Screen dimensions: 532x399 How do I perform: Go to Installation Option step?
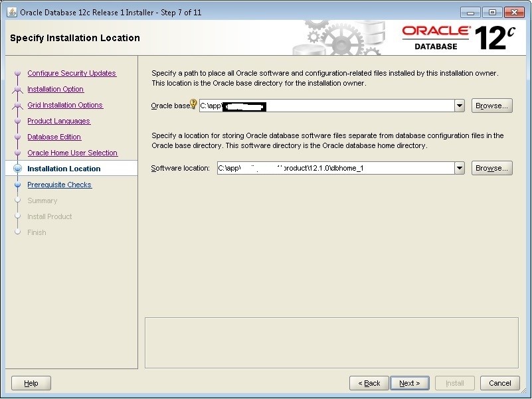(x=56, y=89)
